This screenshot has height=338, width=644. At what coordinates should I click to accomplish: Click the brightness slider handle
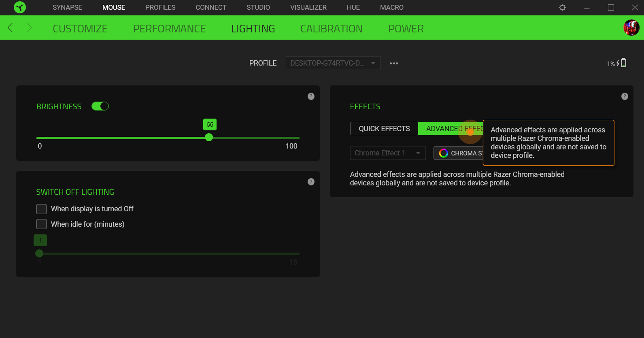209,138
